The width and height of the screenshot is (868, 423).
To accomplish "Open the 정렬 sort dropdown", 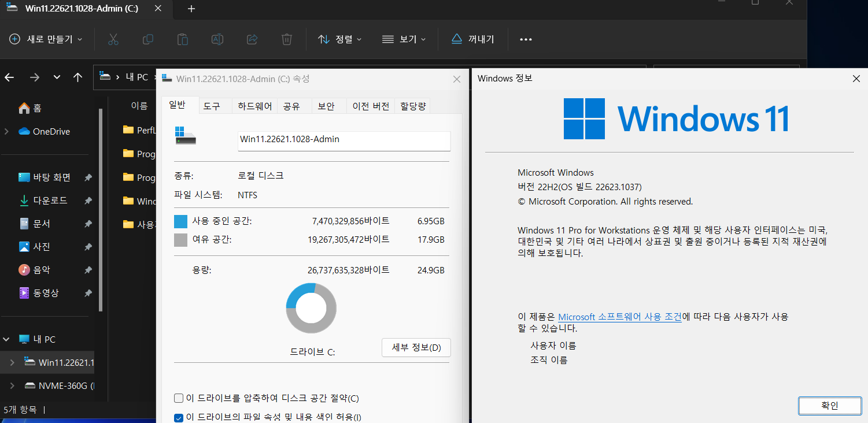I will [x=340, y=39].
